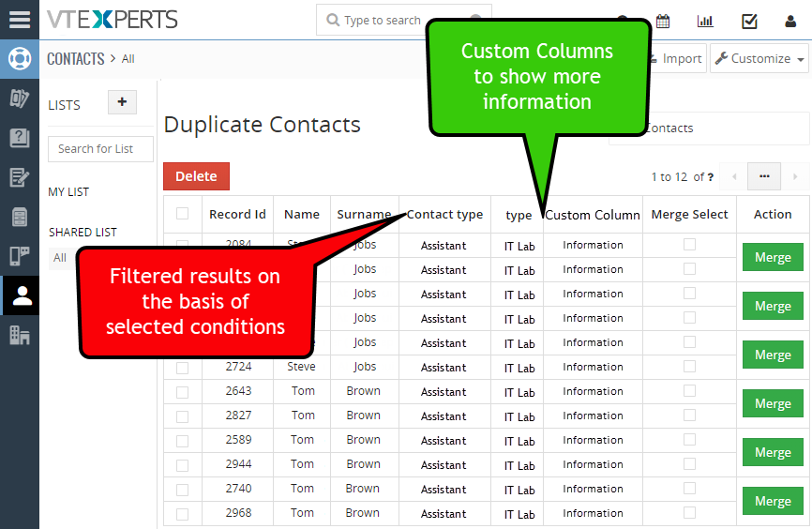
Task: Click the SHARED LIST heading
Action: click(83, 232)
